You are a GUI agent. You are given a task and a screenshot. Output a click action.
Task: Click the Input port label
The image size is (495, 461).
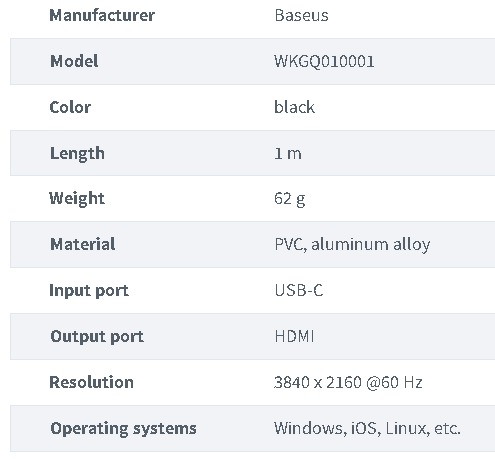(89, 291)
